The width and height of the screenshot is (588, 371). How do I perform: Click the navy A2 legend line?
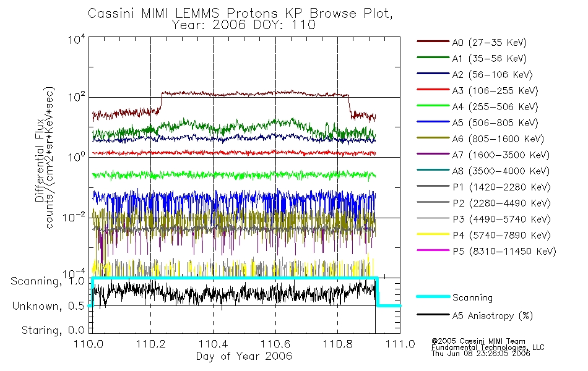coord(433,74)
